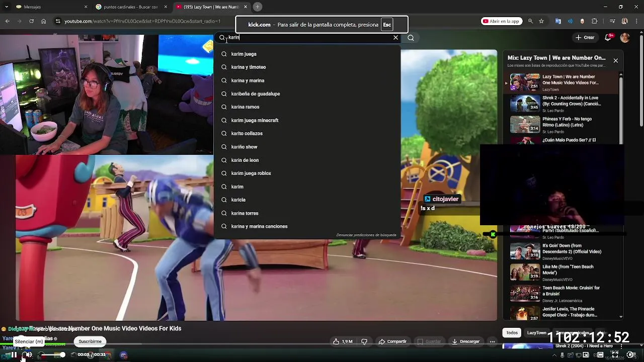Choose the suggestion "karim juega"
This screenshot has width=644, height=362.
click(x=307, y=54)
